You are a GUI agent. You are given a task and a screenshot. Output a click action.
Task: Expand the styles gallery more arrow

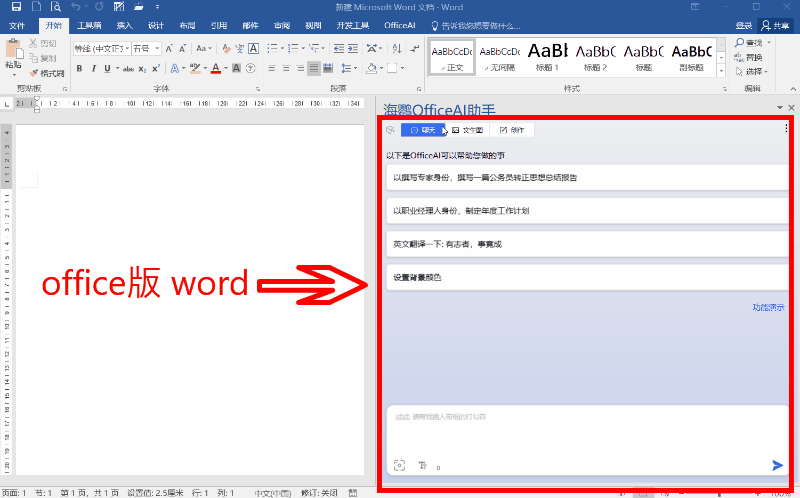(x=721, y=71)
